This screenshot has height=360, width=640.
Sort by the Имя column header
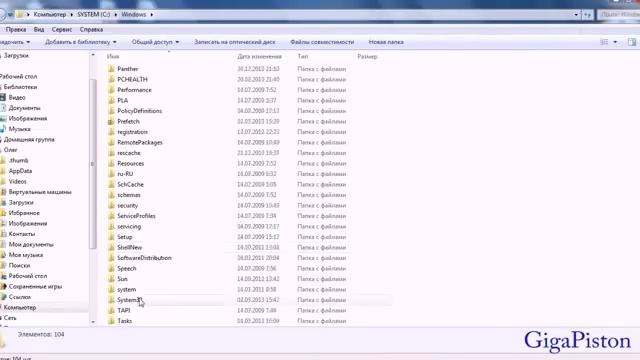(x=113, y=56)
